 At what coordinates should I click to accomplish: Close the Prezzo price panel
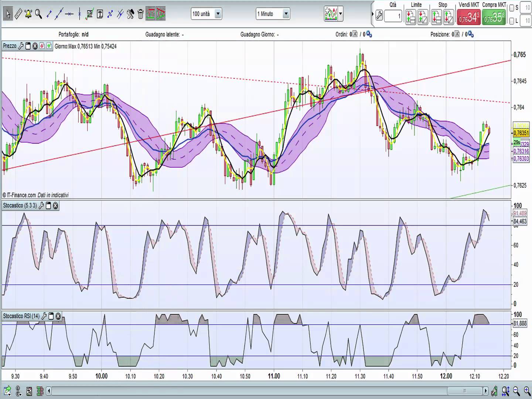click(x=35, y=46)
